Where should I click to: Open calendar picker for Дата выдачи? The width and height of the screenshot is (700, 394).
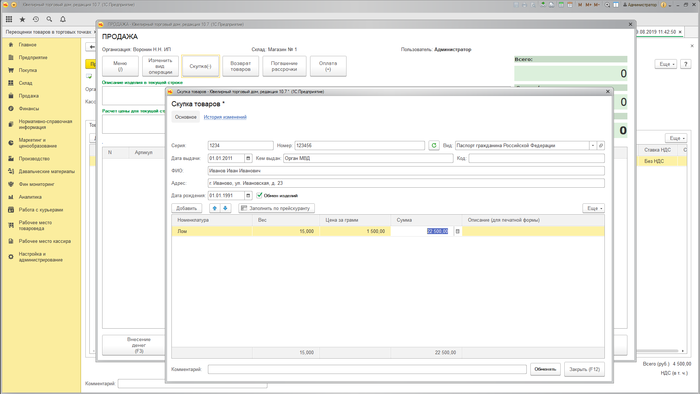tap(248, 158)
